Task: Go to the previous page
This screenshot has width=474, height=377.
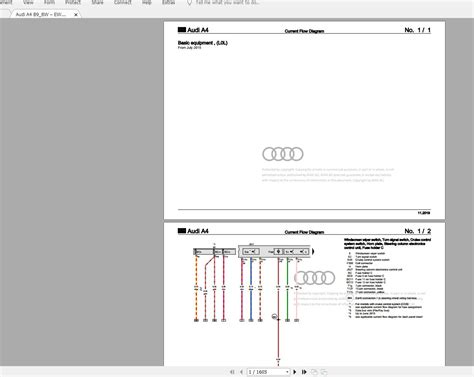Action: tap(241, 372)
